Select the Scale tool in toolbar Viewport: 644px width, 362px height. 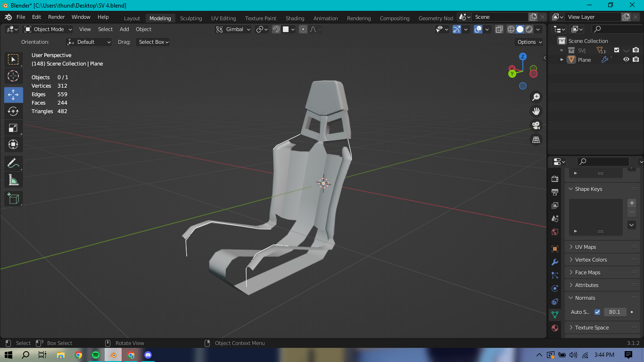coord(13,128)
